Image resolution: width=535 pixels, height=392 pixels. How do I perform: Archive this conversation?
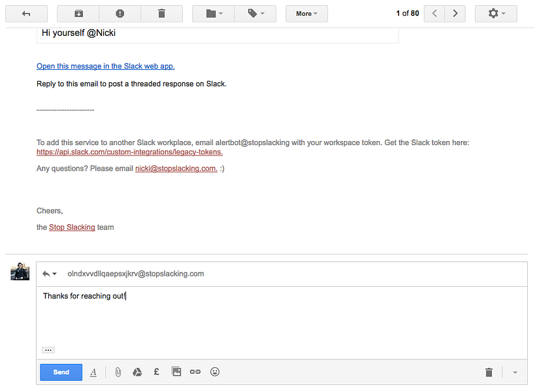[x=78, y=14]
